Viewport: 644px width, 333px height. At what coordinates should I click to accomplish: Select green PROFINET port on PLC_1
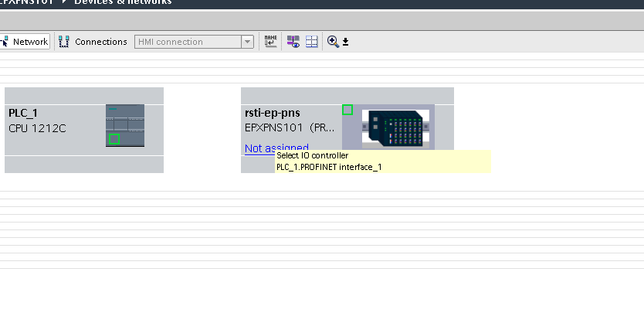pyautogui.click(x=114, y=139)
